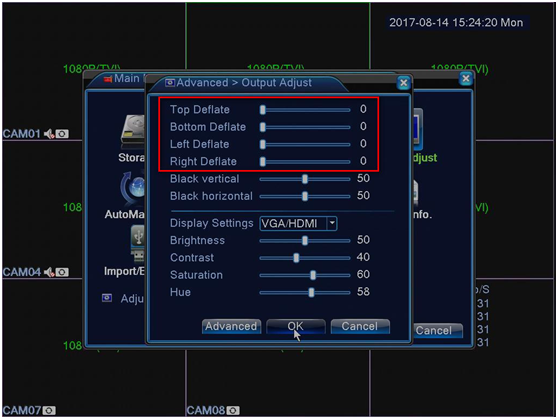This screenshot has height=419, width=558.
Task: Click the Advanced button
Action: point(231,326)
